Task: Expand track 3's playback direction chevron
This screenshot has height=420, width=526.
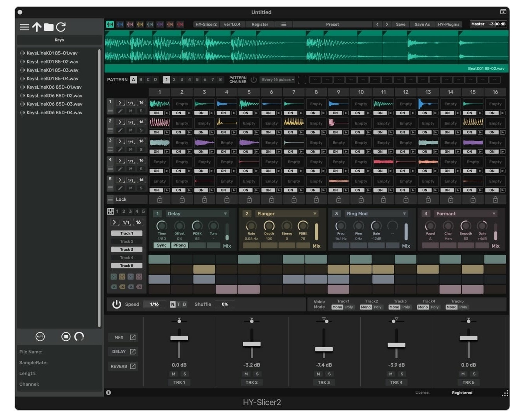Action: 120,141
